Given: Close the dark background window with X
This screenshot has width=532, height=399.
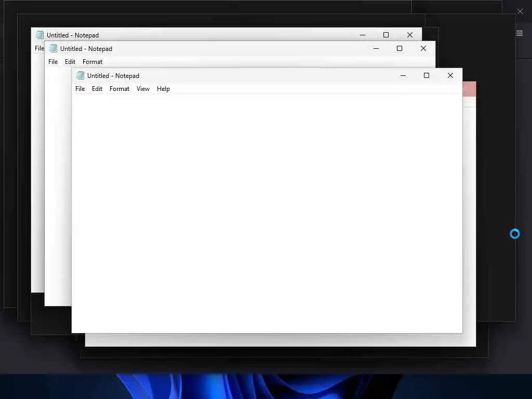Looking at the screenshot, I should click(520, 11).
